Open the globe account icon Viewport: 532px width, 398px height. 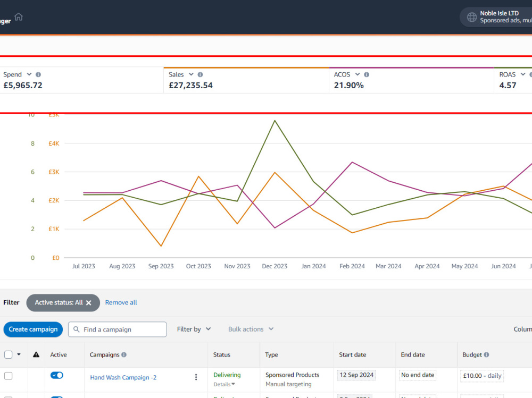pos(471,17)
